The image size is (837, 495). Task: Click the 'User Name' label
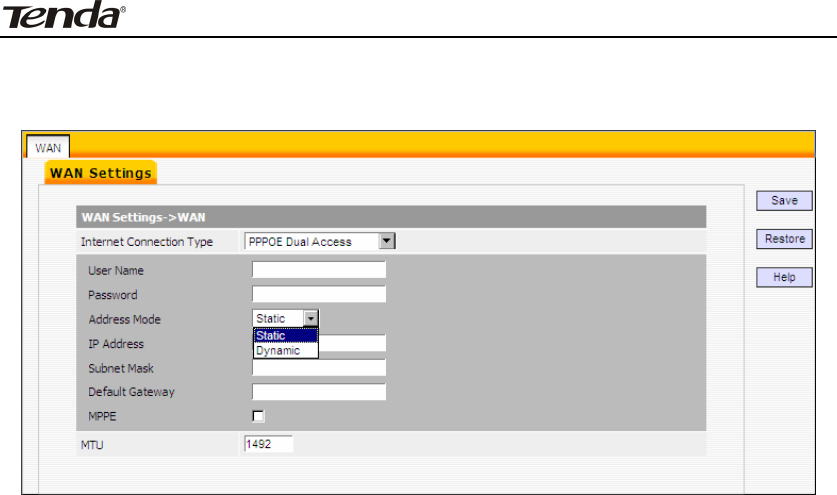point(116,271)
